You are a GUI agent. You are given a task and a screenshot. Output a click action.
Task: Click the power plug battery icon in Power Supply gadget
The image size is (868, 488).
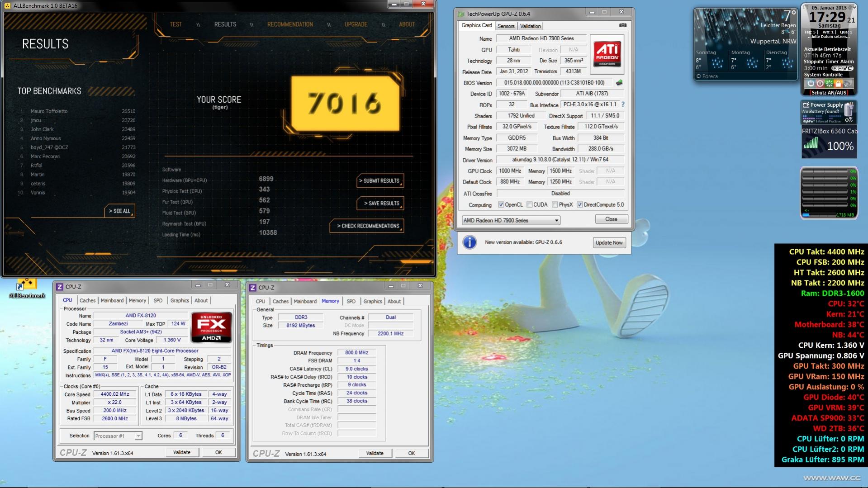point(849,110)
